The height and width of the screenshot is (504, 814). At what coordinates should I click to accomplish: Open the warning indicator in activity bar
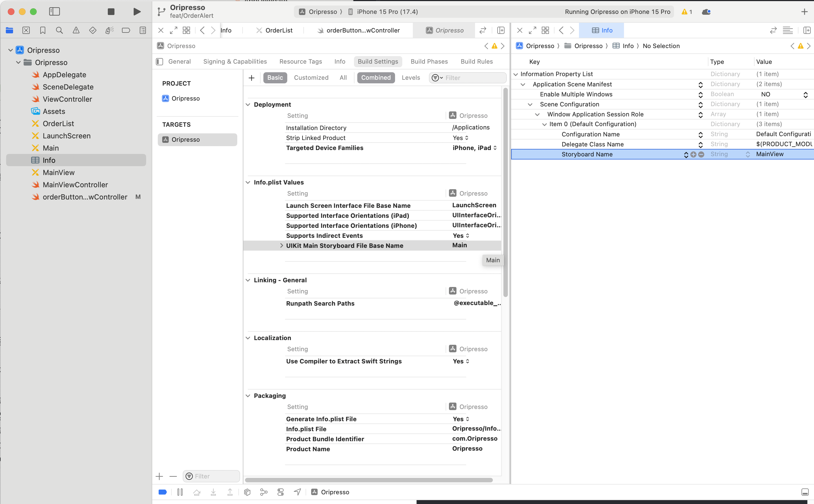click(x=687, y=12)
